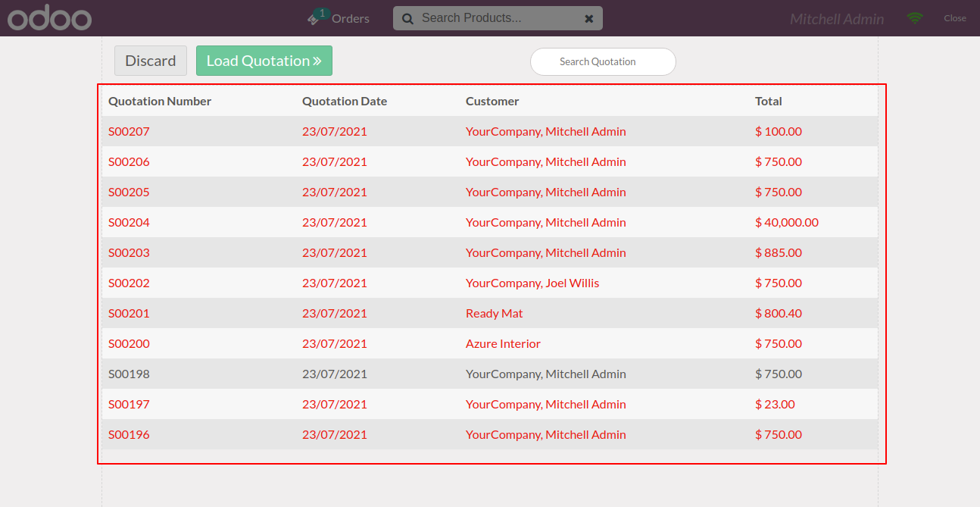This screenshot has height=507, width=980.
Task: Click the $ 100.00 total
Action: click(779, 131)
